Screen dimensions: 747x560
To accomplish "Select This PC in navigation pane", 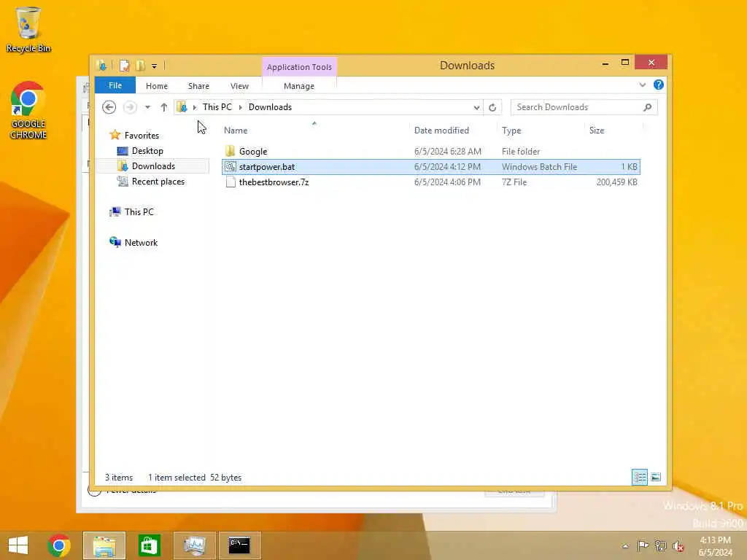I will 139,212.
